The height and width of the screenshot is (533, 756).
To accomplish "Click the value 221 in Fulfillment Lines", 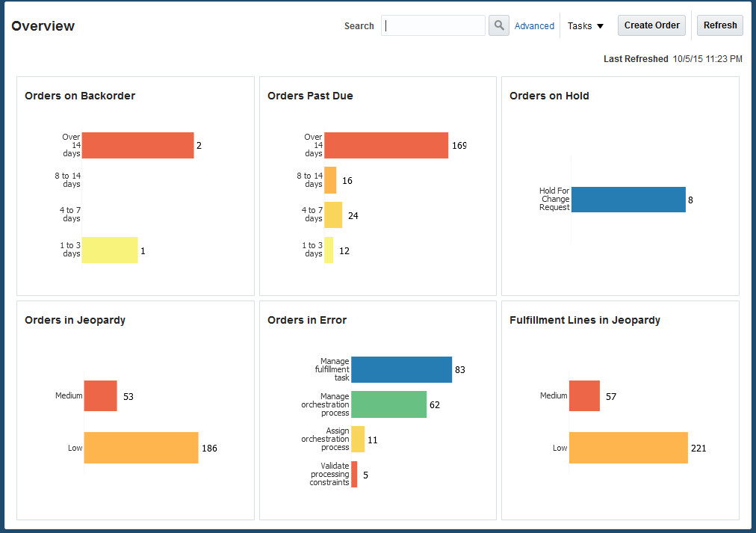I will click(x=698, y=448).
